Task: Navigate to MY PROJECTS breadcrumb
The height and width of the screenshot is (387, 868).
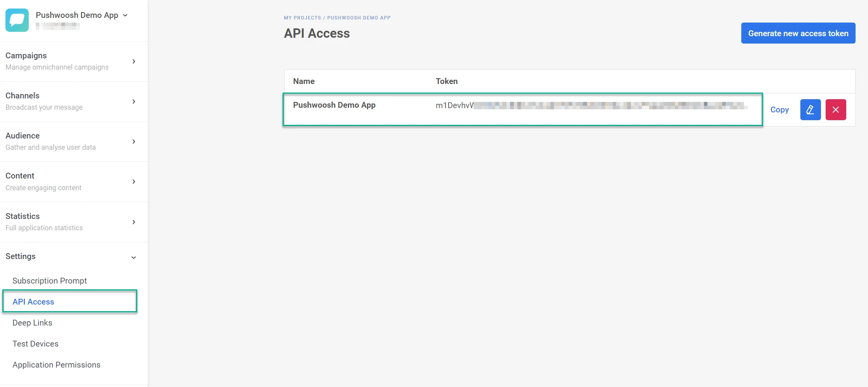Action: [x=303, y=18]
